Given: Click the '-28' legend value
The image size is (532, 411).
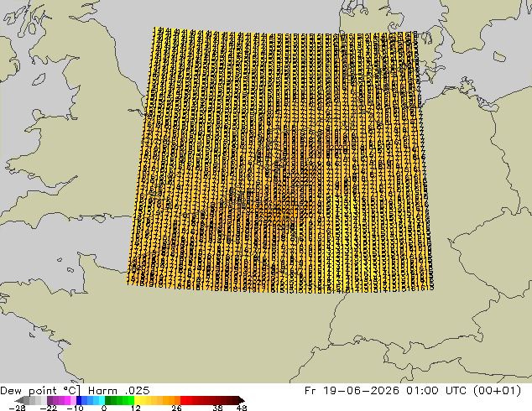Looking at the screenshot, I should 17,408.
